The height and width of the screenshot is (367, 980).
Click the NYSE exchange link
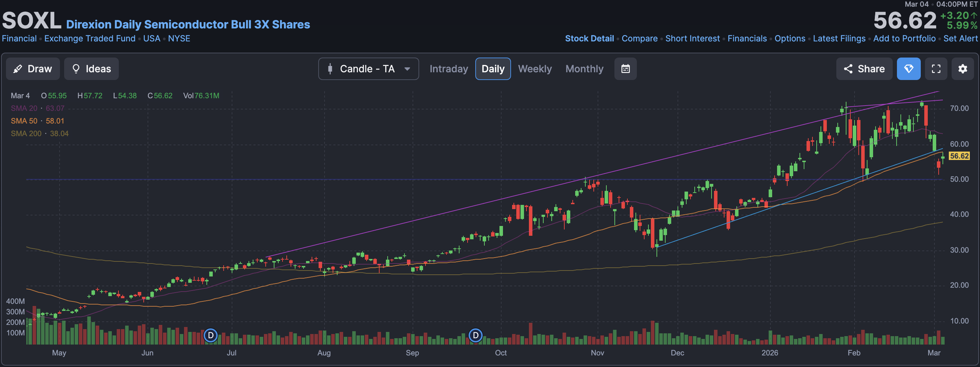pyautogui.click(x=179, y=39)
